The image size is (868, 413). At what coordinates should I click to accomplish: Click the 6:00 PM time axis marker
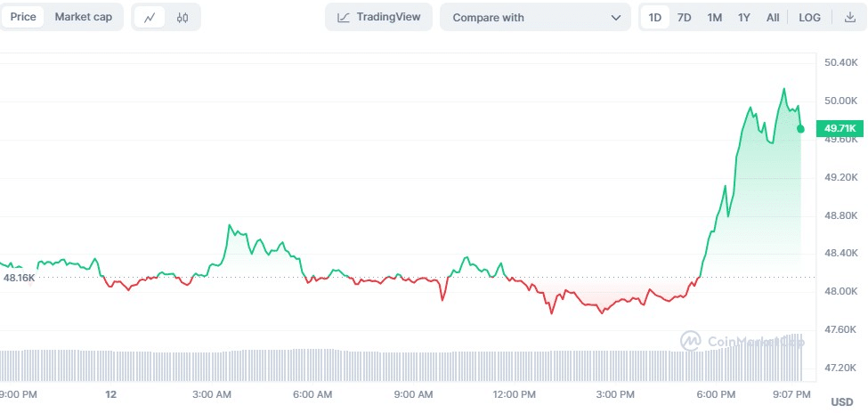point(716,393)
